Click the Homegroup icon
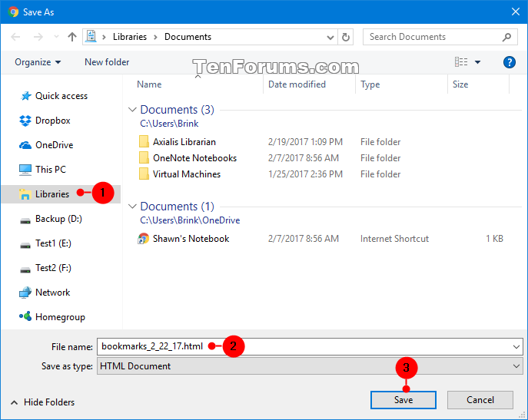The image size is (528, 420). click(x=25, y=316)
